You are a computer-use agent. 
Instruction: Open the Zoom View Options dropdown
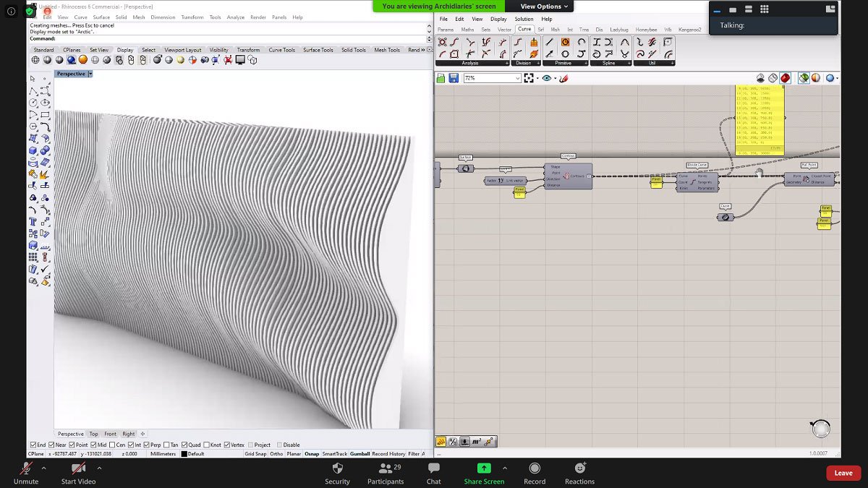[545, 7]
